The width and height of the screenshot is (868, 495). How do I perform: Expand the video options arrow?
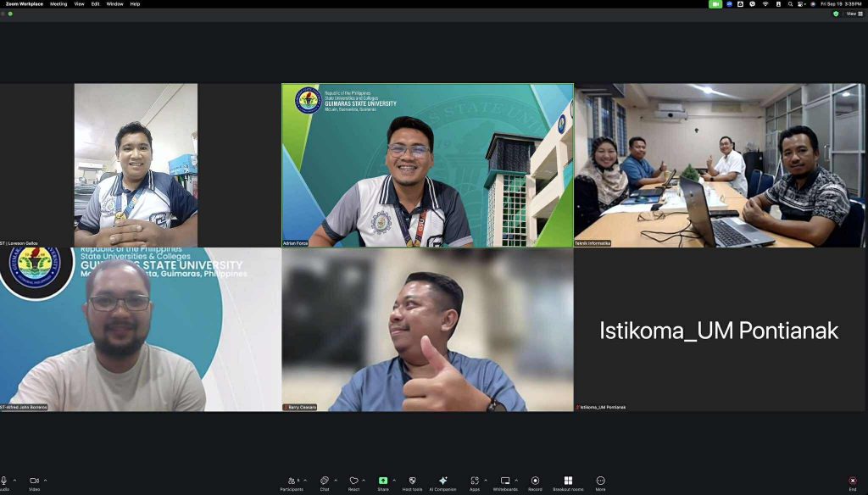coord(46,480)
